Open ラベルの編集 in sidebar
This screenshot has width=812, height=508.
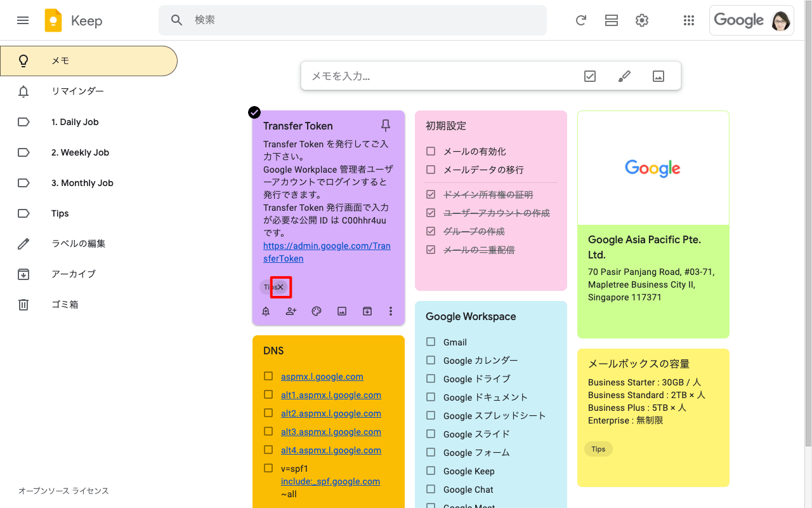click(x=89, y=244)
